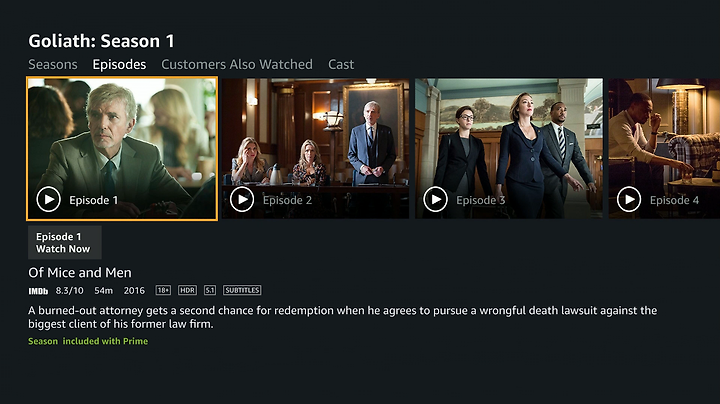Image resolution: width=720 pixels, height=404 pixels.
Task: Choose the Episode 3 thumbnail with three lawyers
Action: 509,148
